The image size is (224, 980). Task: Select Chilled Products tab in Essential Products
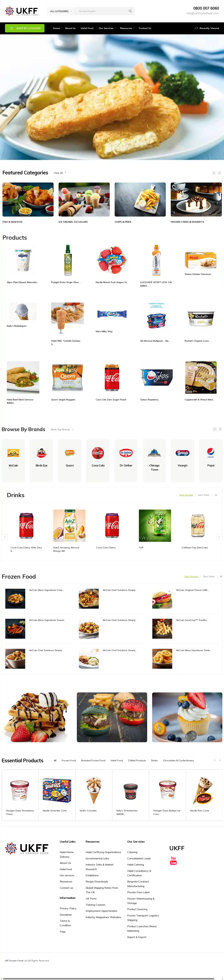click(137, 760)
